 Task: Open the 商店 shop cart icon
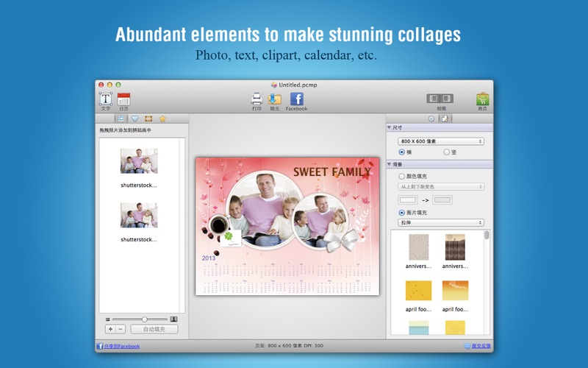click(482, 99)
